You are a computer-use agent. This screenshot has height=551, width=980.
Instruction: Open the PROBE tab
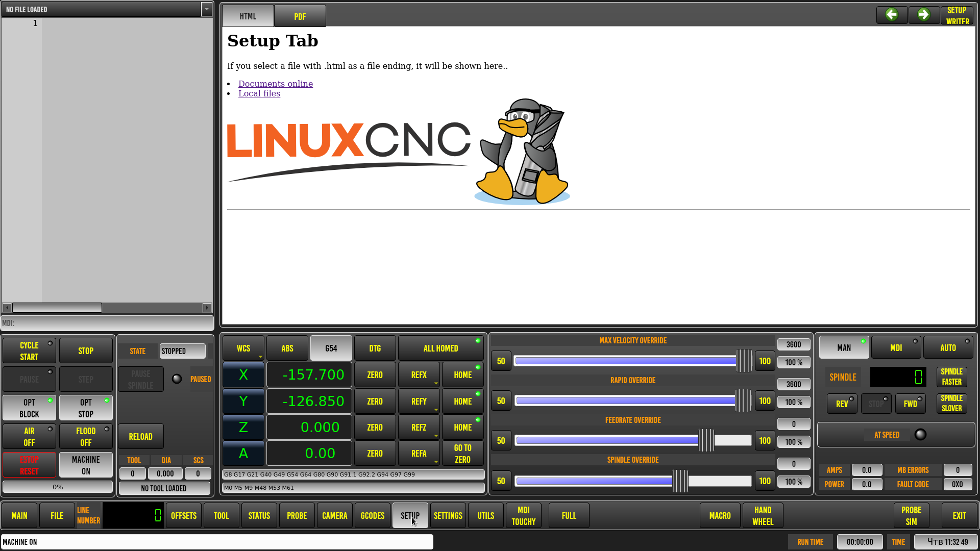click(297, 516)
